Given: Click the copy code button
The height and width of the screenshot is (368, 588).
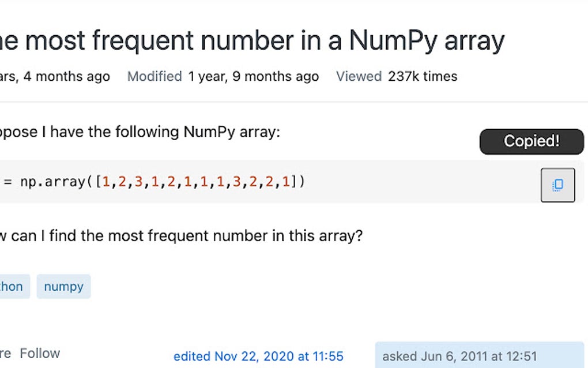Looking at the screenshot, I should (557, 185).
